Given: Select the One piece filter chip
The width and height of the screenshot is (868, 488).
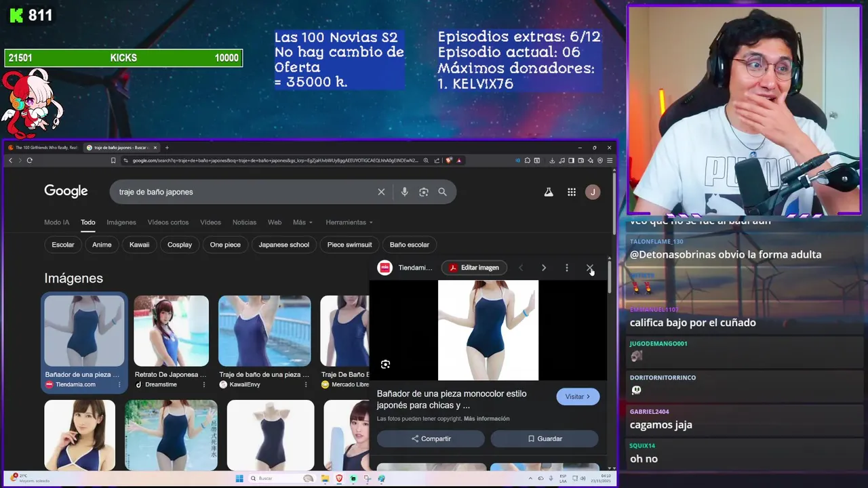Looking at the screenshot, I should 225,245.
